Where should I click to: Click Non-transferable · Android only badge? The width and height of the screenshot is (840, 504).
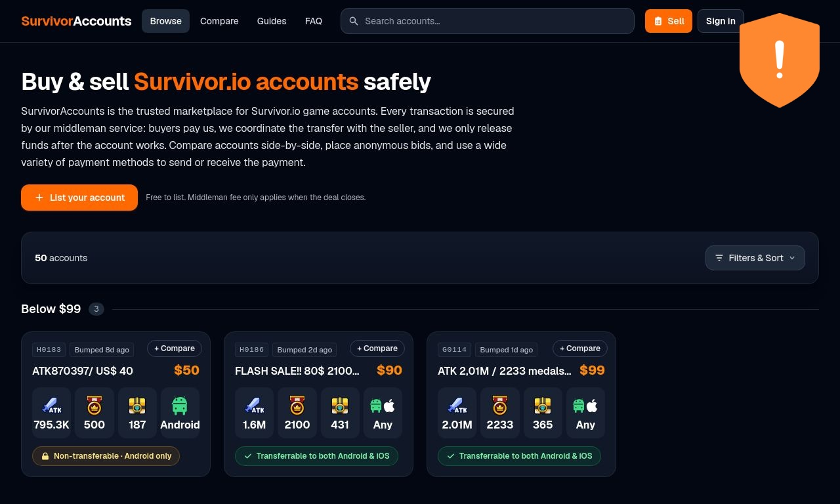(x=106, y=456)
